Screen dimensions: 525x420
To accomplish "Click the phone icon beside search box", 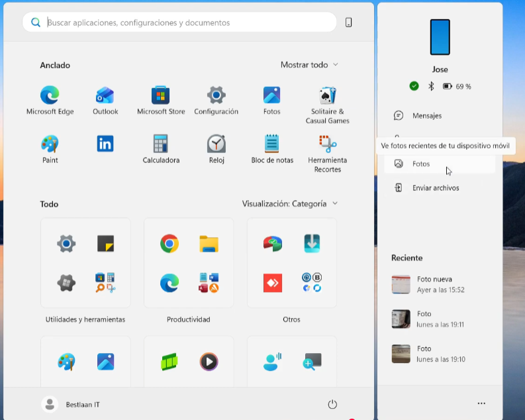I will (348, 23).
